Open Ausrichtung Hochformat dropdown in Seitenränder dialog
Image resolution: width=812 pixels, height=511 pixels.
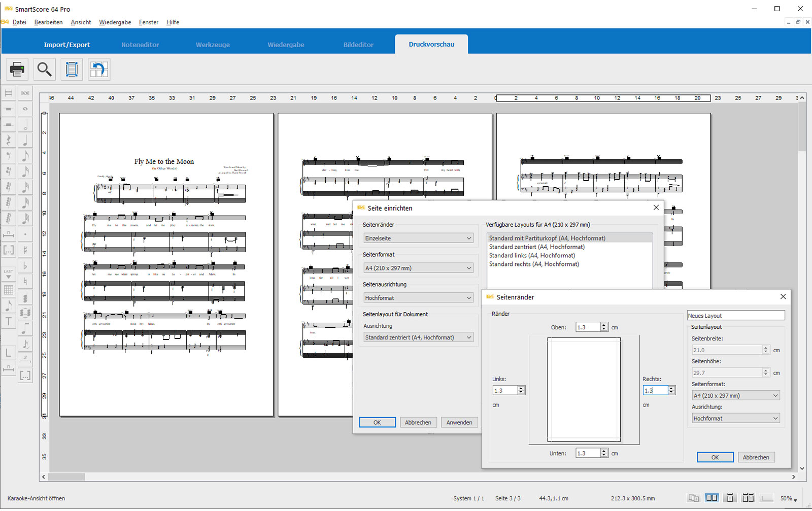click(736, 418)
